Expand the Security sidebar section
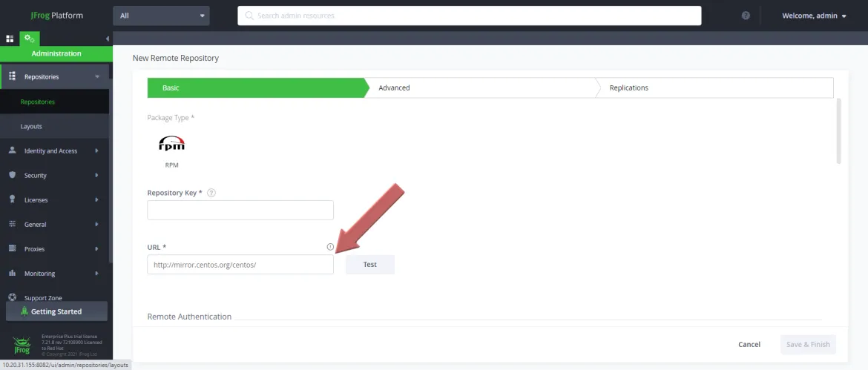 [54, 175]
